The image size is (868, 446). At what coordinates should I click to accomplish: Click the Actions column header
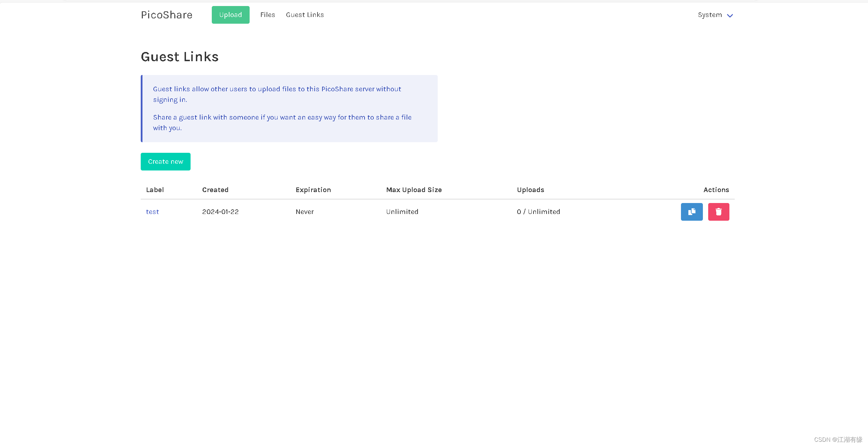point(716,190)
